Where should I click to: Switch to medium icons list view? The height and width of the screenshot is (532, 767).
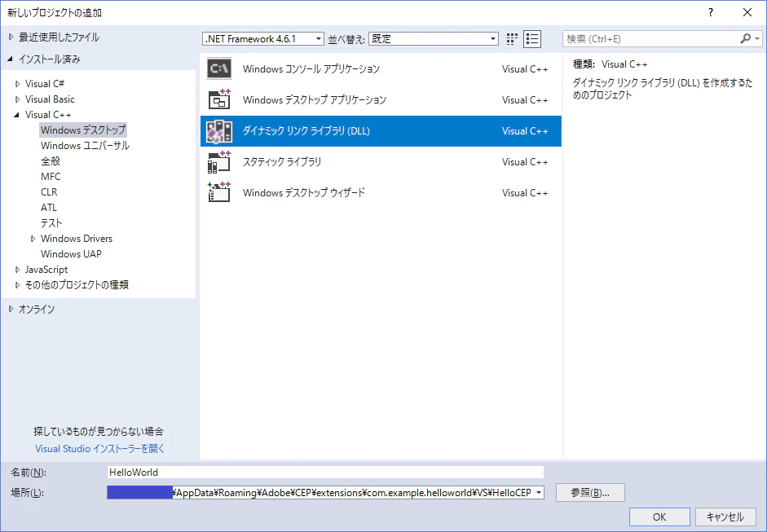[532, 39]
